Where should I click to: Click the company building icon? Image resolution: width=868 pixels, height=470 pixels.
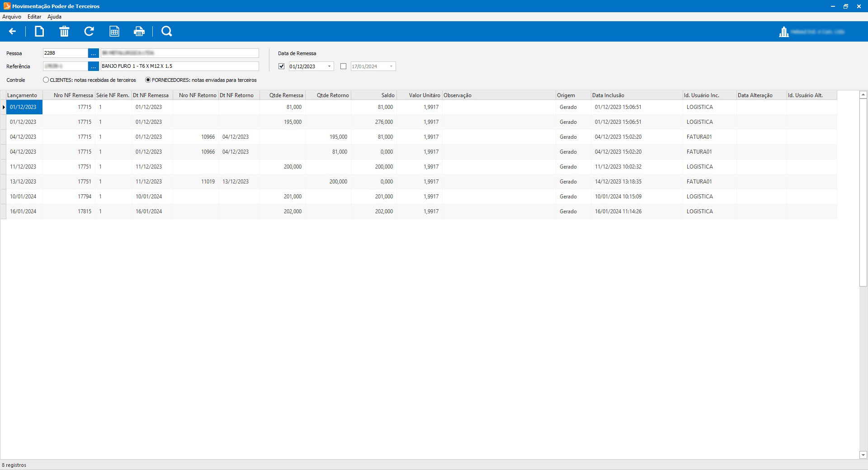click(x=784, y=32)
